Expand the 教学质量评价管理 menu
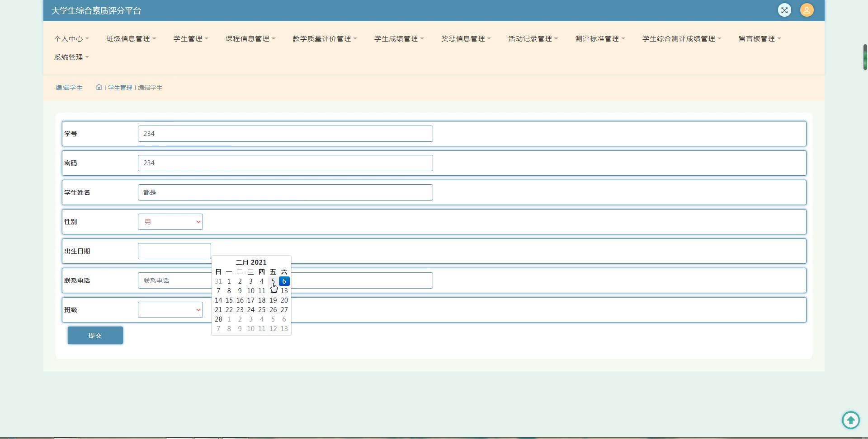 325,38
